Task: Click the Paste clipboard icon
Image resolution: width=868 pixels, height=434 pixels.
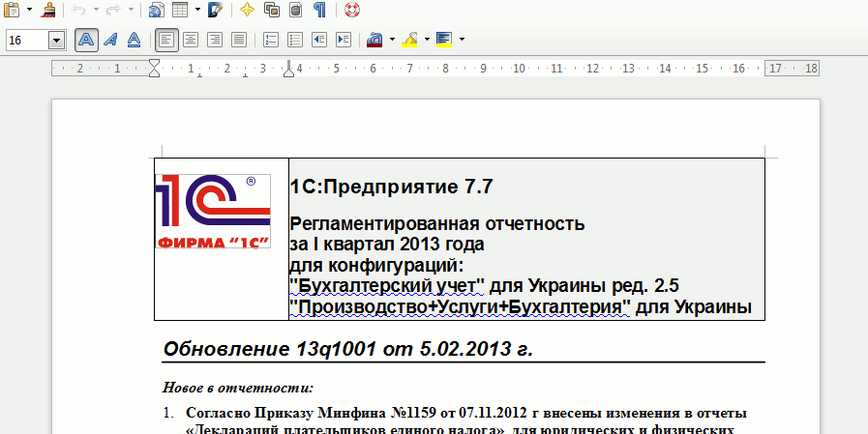Action: click(12, 10)
